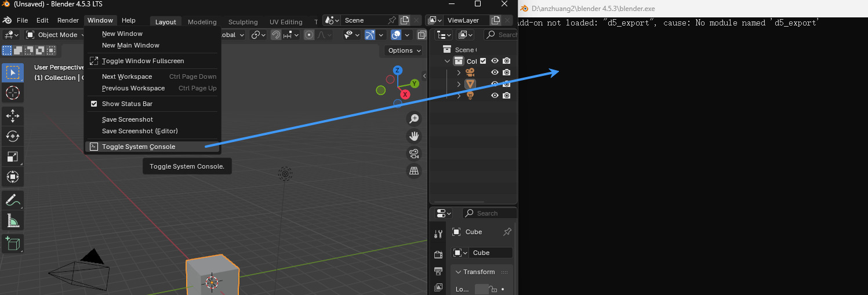The image size is (868, 295).
Task: Click the pan hand viewport icon
Action: [414, 136]
